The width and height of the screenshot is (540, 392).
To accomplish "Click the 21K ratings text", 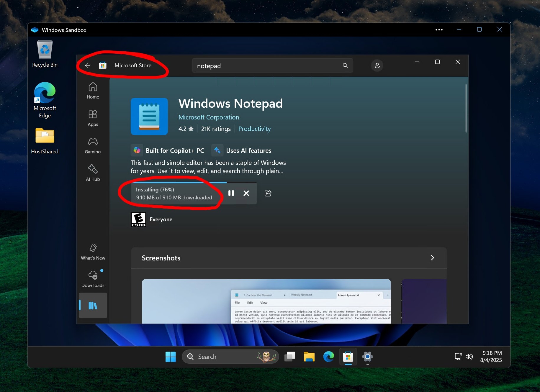I will coord(216,129).
